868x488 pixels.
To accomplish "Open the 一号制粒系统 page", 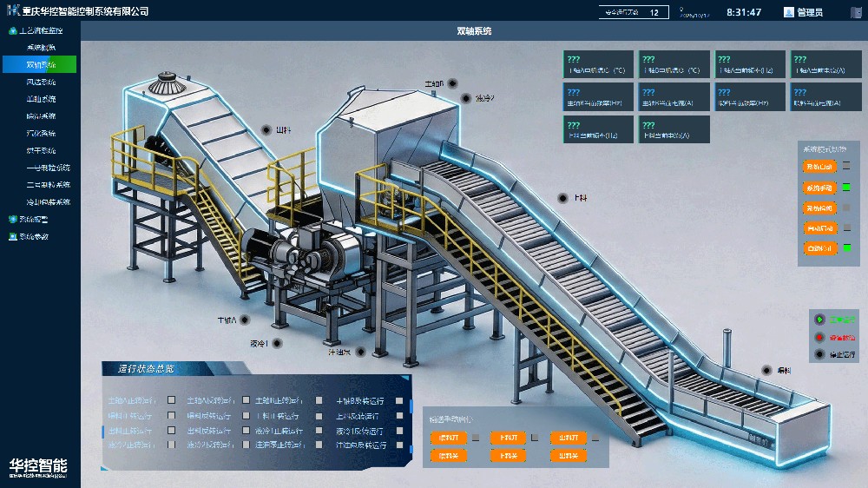I will coord(48,168).
